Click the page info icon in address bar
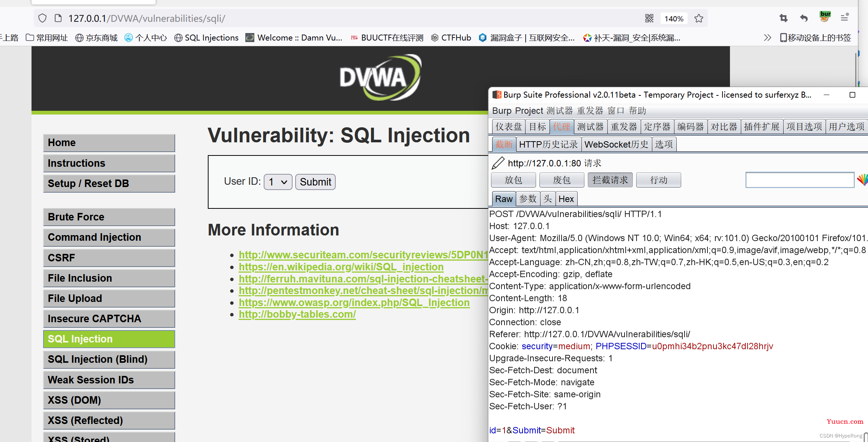This screenshot has width=868, height=442. pyautogui.click(x=58, y=18)
